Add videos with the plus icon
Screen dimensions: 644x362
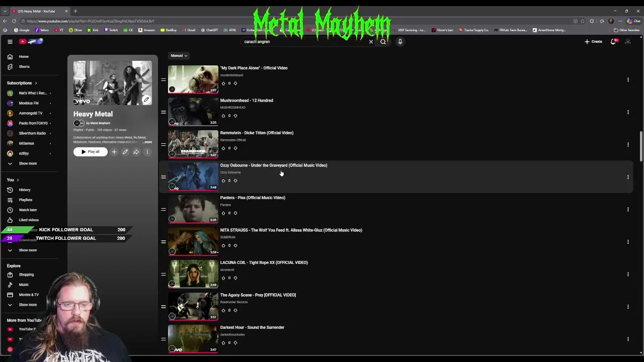coord(114,152)
